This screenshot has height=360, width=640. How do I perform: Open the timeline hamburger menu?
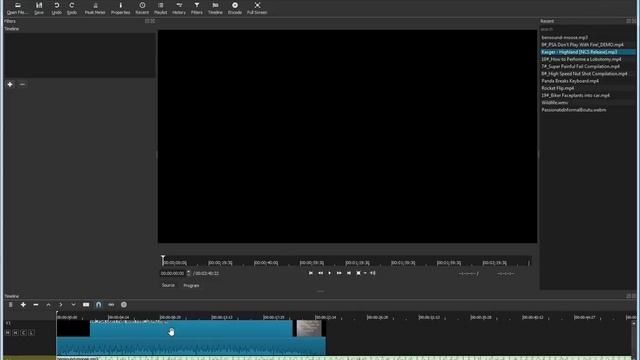pos(11,304)
